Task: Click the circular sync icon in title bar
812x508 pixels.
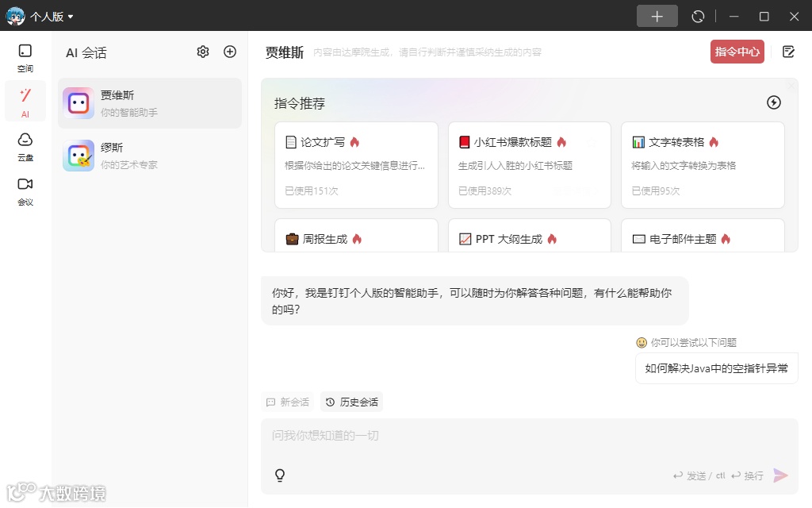Action: (698, 17)
